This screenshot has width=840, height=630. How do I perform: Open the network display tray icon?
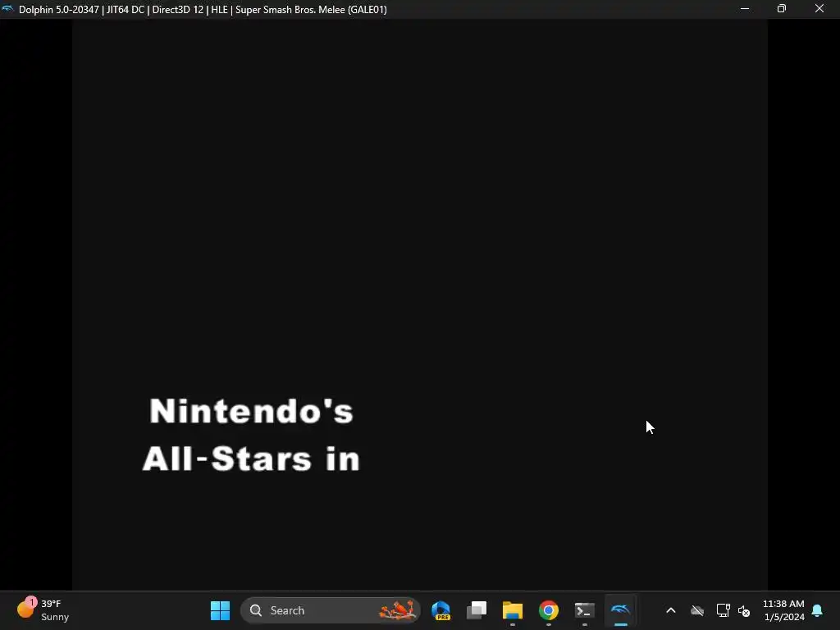pos(724,610)
